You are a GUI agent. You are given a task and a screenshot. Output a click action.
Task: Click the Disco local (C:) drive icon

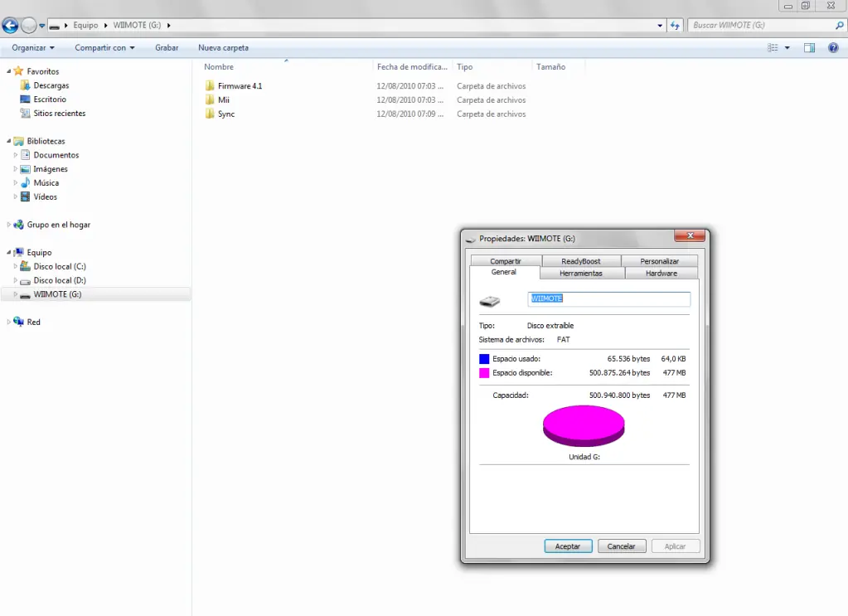[x=25, y=266]
